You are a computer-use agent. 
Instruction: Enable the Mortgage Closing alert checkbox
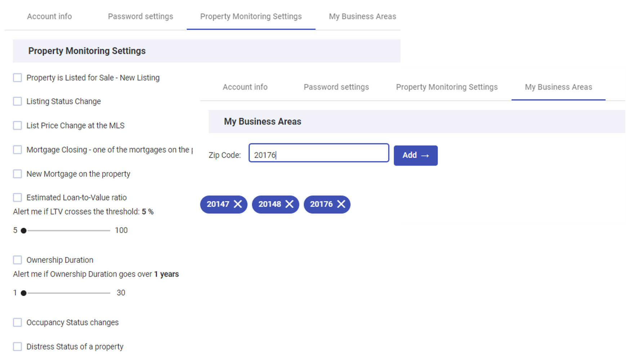pos(17,150)
